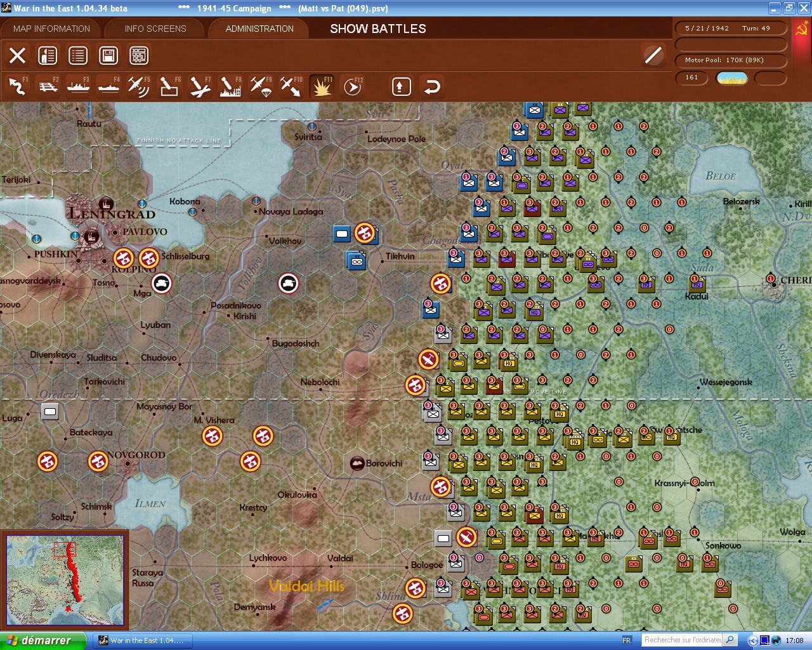Toggle the Show Battles explosion button (F11)

tap(322, 86)
